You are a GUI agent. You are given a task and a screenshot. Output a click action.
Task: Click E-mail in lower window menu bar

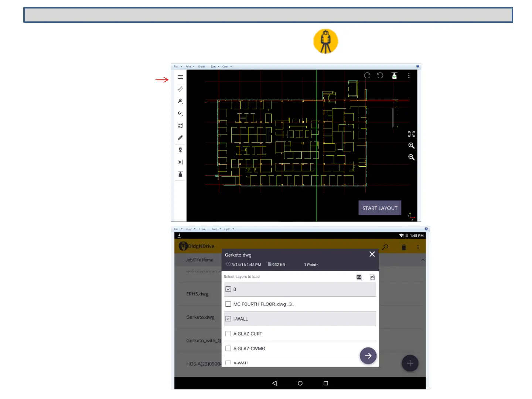pyautogui.click(x=203, y=229)
